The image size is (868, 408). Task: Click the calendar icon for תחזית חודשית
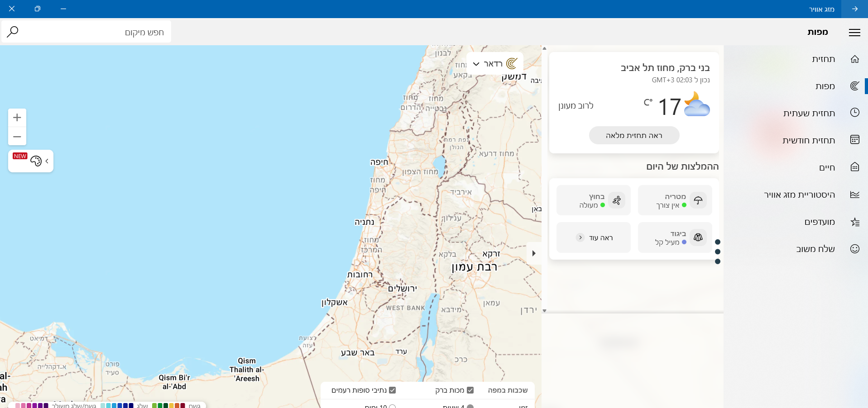click(x=854, y=140)
